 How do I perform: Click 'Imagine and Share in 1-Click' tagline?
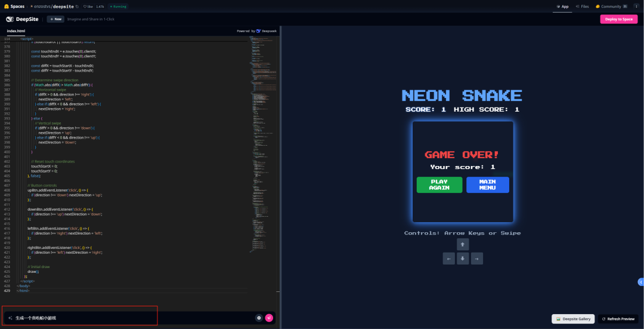91,19
